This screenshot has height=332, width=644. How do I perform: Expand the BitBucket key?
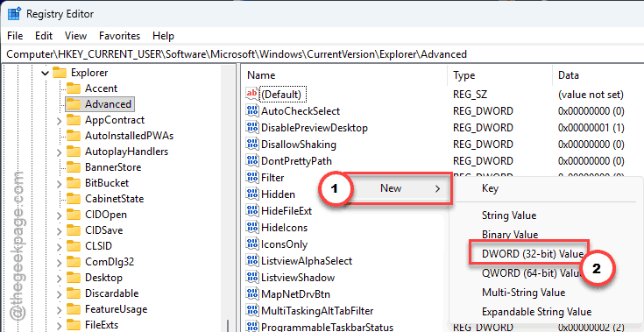point(59,183)
